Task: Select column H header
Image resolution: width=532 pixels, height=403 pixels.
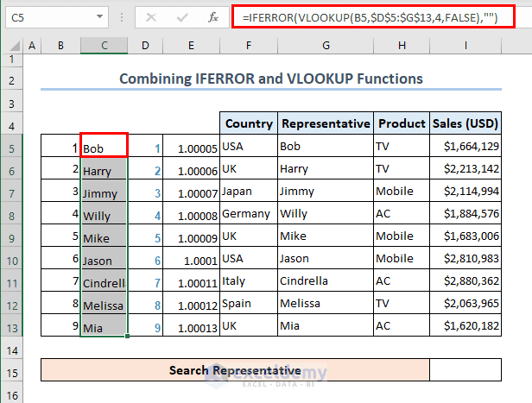Action: tap(402, 46)
